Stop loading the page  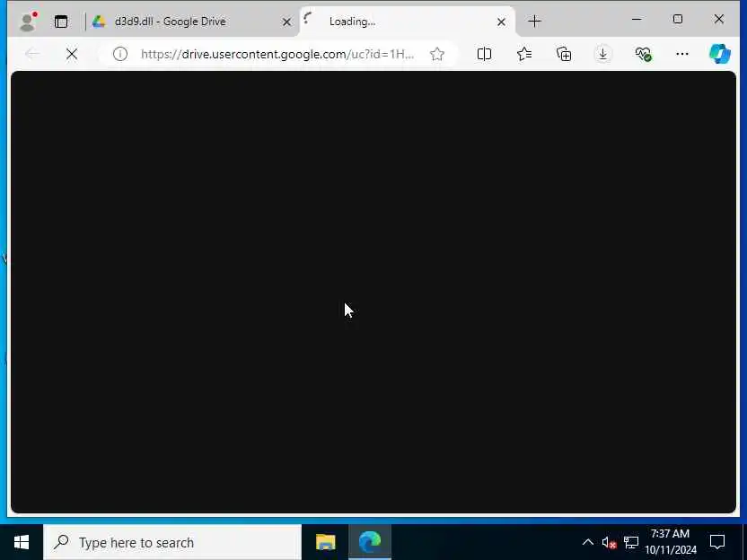coord(72,54)
